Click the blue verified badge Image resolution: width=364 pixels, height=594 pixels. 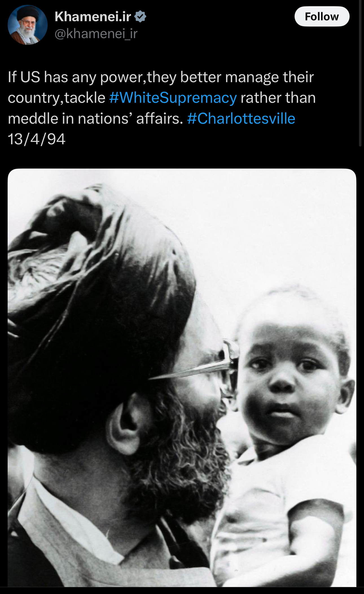(140, 17)
